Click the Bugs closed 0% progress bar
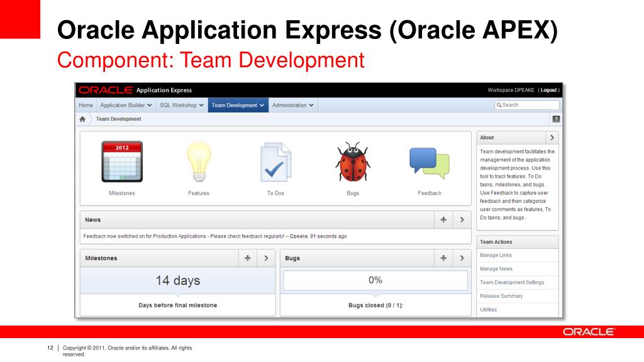 375,280
